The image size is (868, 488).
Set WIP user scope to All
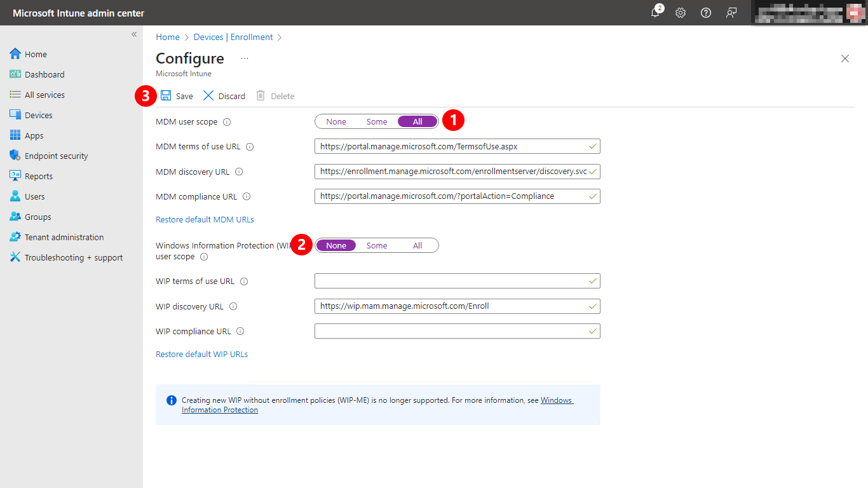pos(417,245)
